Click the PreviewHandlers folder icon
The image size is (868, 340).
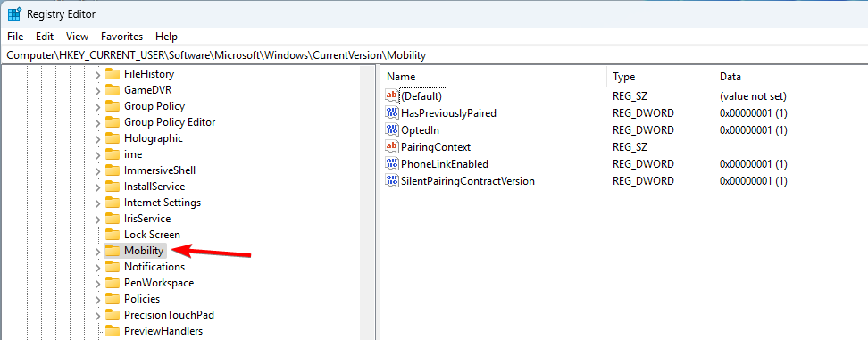coord(113,331)
